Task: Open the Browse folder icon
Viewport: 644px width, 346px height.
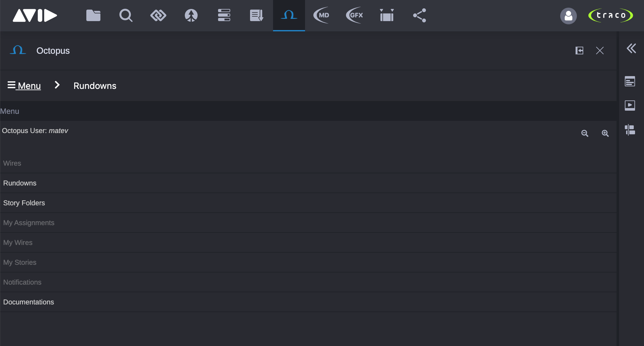Action: 93,15
